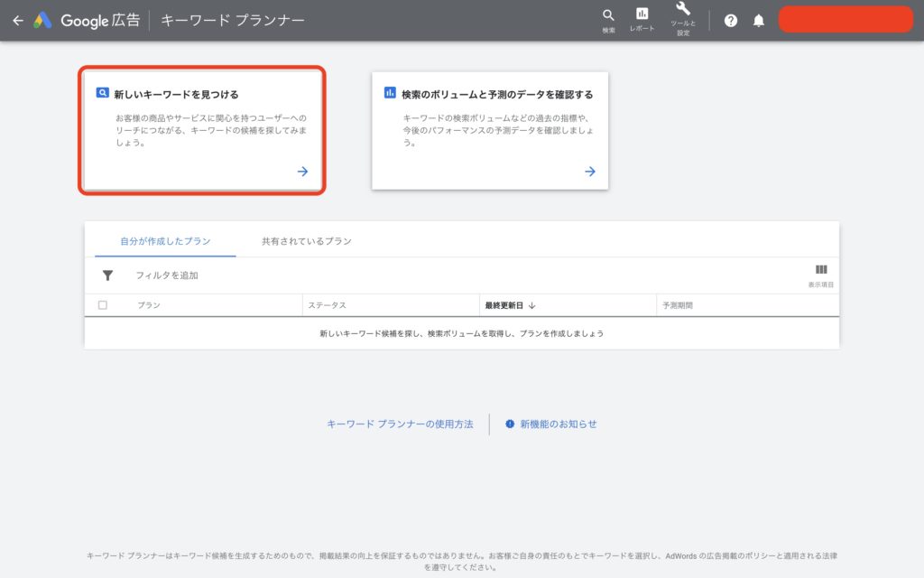Viewport: 924px width, 578px height.
Task: Open 新しいキーワードを見つける card title
Action: click(176, 94)
